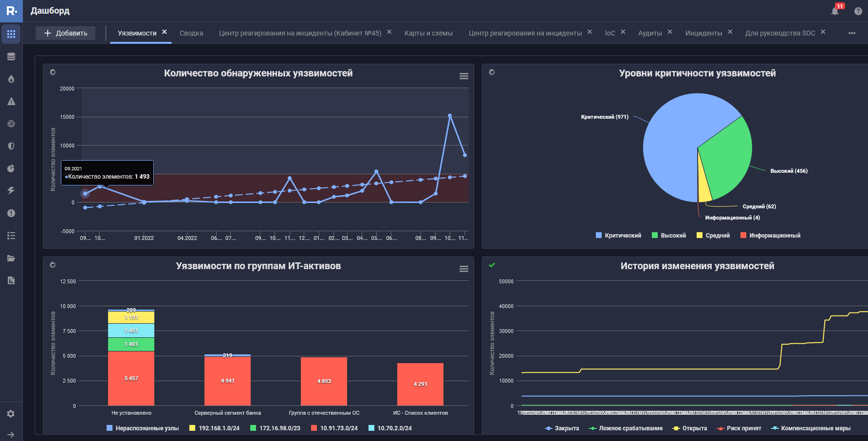Switch to the Инциденты tab
The height and width of the screenshot is (441, 868).
[703, 33]
